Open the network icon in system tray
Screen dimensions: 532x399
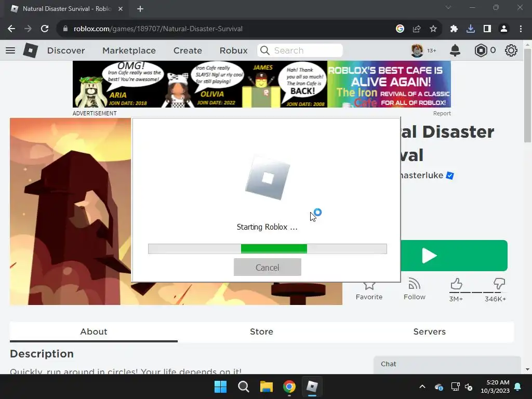455,387
